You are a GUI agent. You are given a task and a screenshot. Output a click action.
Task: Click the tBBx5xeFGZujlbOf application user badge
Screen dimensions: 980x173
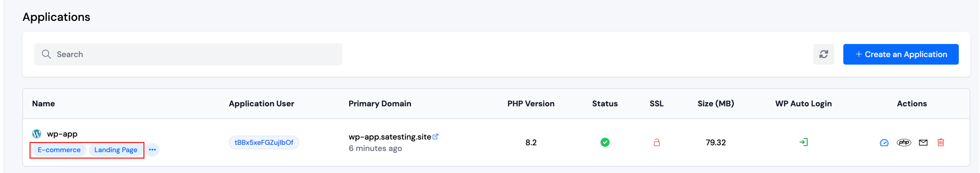click(x=264, y=143)
